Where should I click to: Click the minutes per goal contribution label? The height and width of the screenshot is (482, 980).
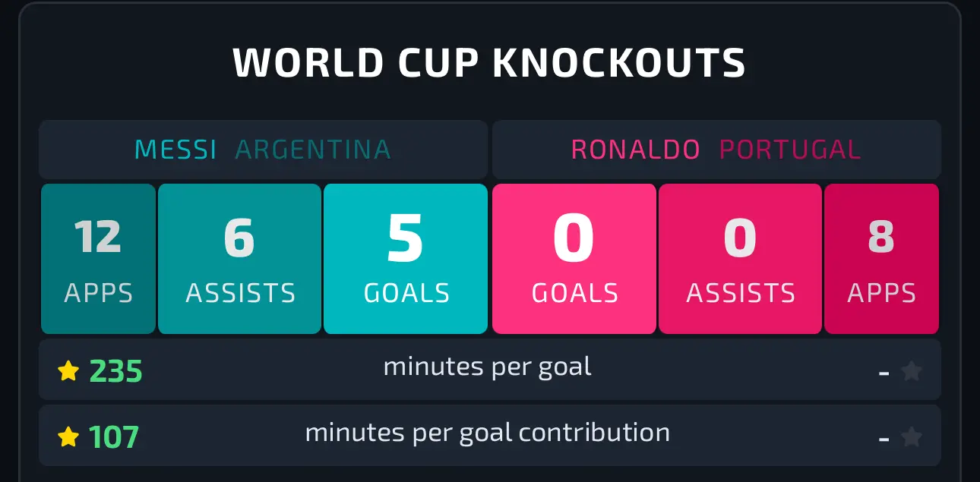point(488,433)
